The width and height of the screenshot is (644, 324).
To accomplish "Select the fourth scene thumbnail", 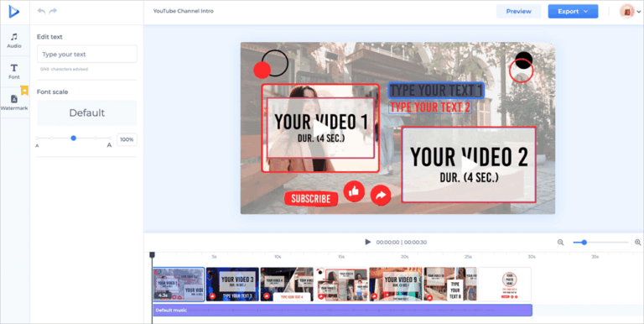I will (x=341, y=284).
